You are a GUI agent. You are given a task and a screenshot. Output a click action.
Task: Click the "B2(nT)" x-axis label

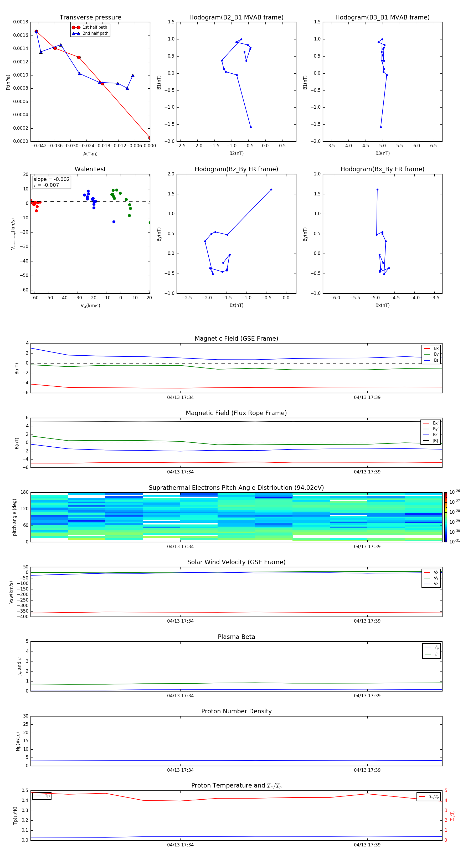point(236,153)
